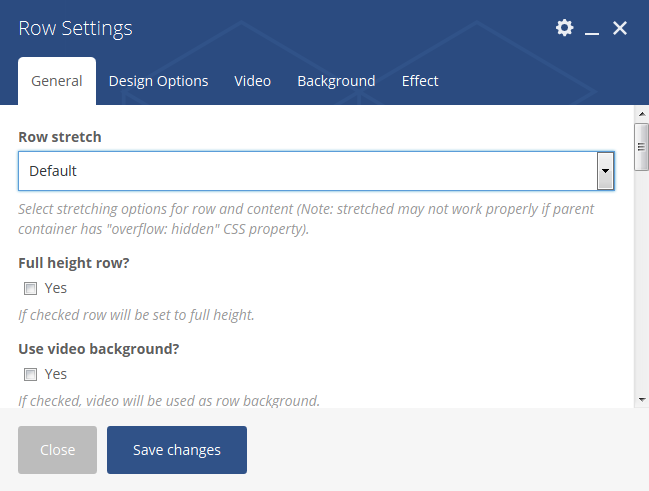Click the scrollbar up arrow

click(x=641, y=130)
